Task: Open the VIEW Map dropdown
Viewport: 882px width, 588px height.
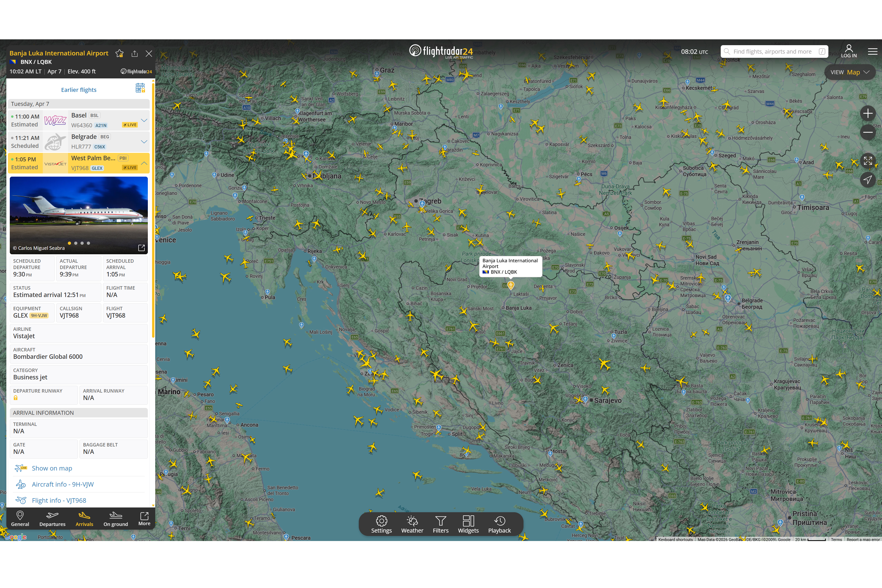Action: click(850, 72)
